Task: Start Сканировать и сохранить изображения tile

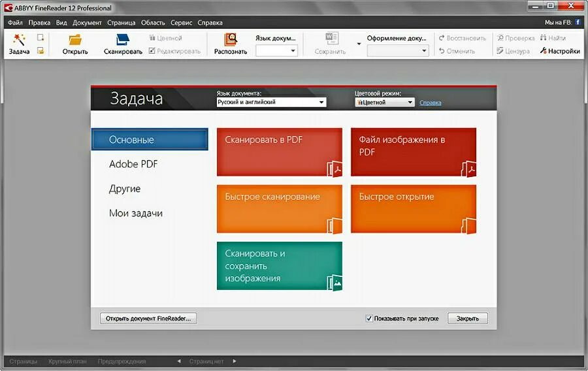Action: click(280, 266)
